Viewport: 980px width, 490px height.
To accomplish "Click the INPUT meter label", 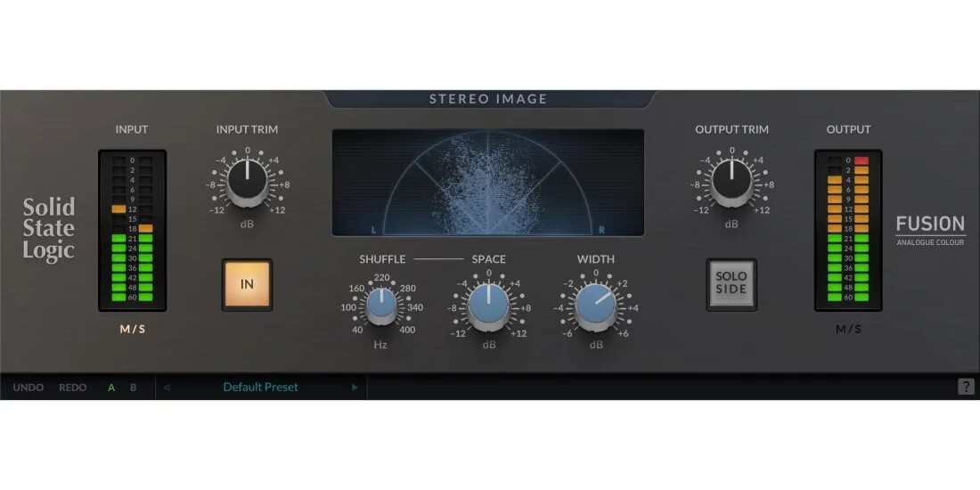I will pyautogui.click(x=132, y=129).
